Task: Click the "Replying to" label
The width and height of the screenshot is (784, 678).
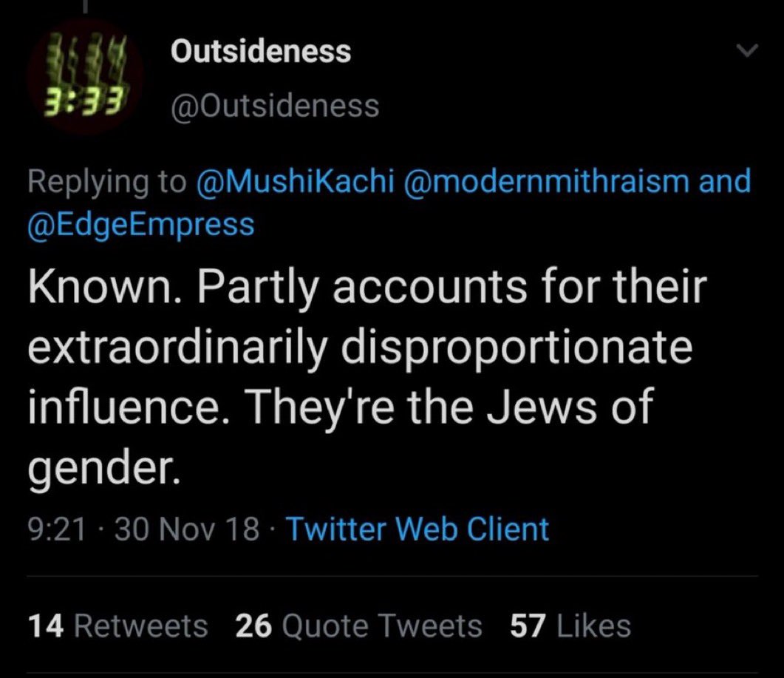Action: pos(107,182)
